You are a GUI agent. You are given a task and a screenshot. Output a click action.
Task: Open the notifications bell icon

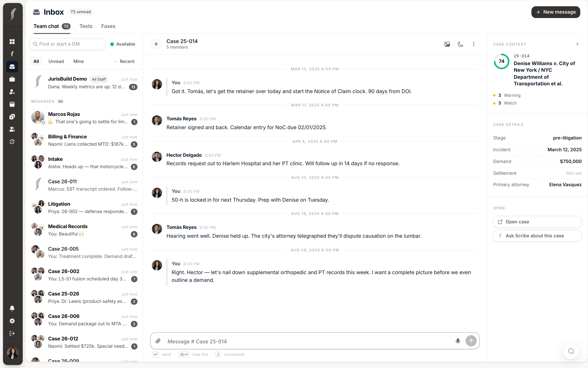12,308
